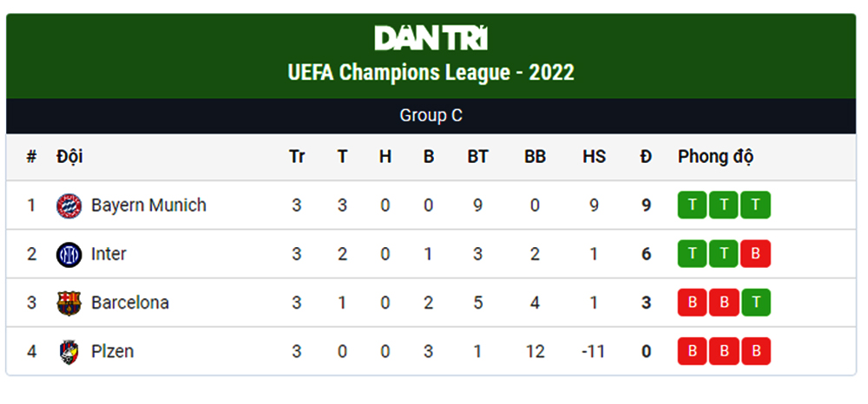Screen dimensions: 868x404
Task: Click the Plzen club crest
Action: pyautogui.click(x=69, y=351)
